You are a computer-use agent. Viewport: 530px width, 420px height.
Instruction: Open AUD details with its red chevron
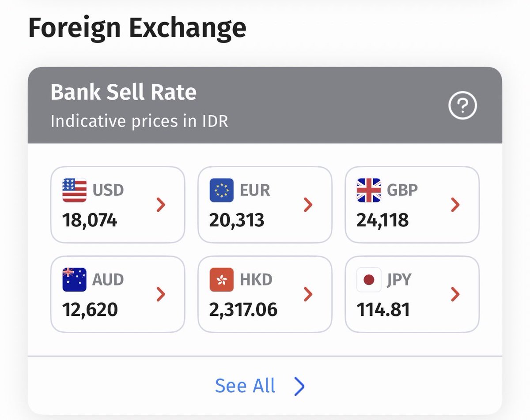point(161,294)
